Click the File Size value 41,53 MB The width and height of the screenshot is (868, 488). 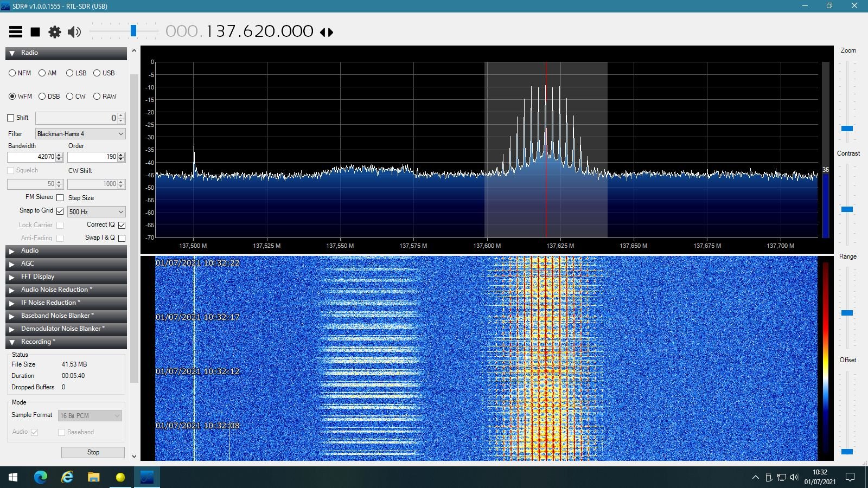74,365
